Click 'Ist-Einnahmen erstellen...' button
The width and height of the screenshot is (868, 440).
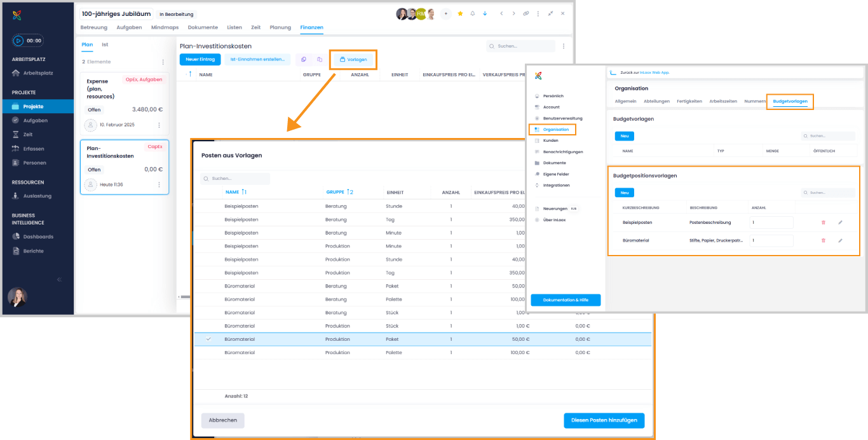point(257,59)
